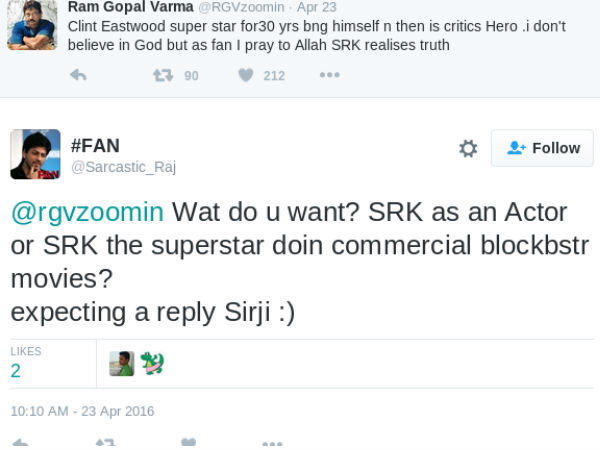Open more options on Ram Gopal Varma's tweet
The height and width of the screenshot is (450, 600).
[x=329, y=75]
